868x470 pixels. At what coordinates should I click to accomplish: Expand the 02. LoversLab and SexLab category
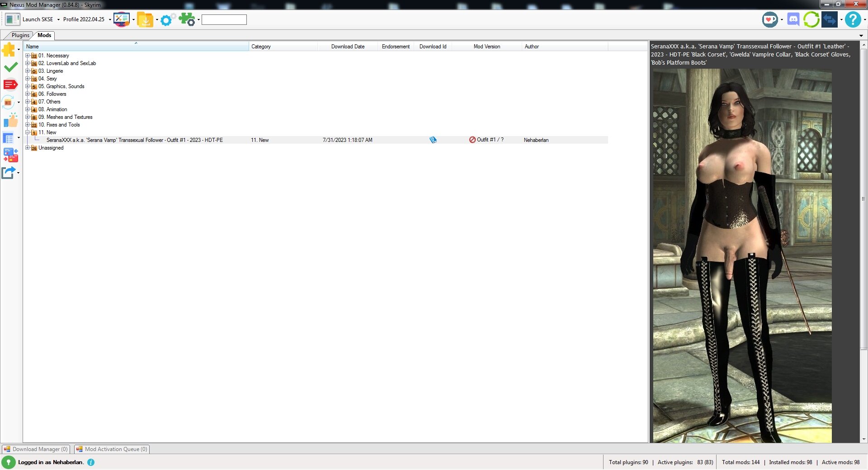(x=27, y=63)
